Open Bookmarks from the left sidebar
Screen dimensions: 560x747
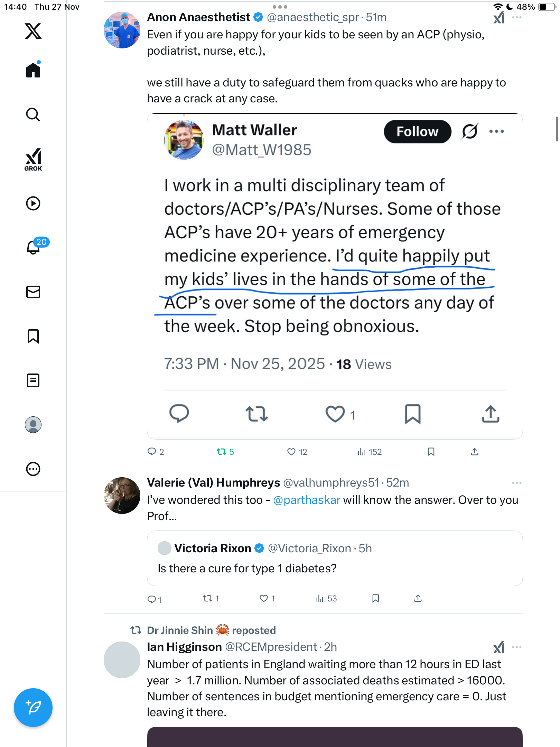click(x=33, y=336)
